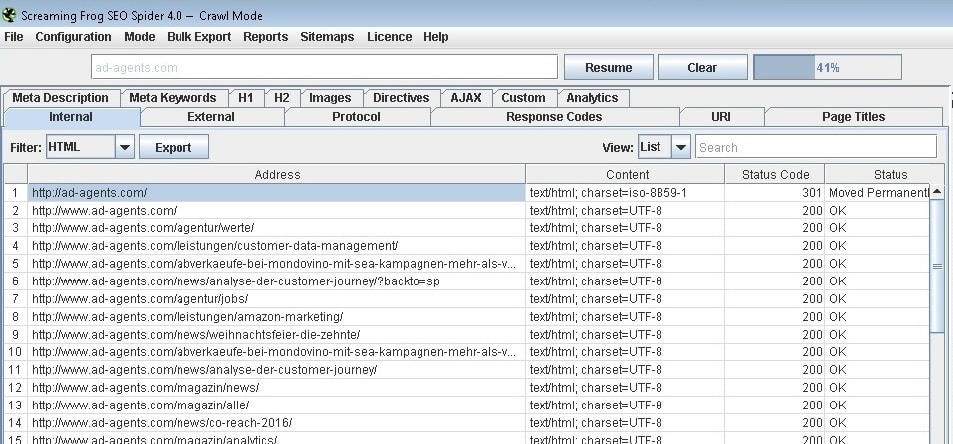Screen dimensions: 953x444
Task: Select the Internal tab
Action: pos(71,117)
